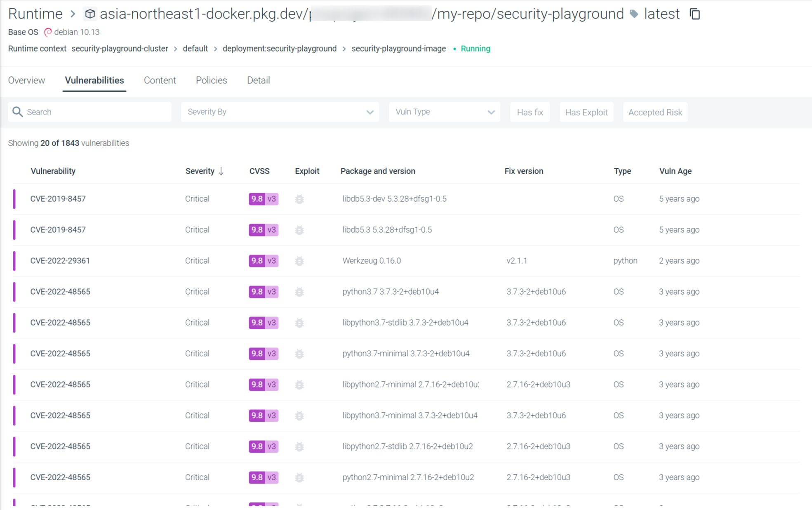Click the purple severity bar on the first row
The image size is (812, 510).
coord(15,199)
